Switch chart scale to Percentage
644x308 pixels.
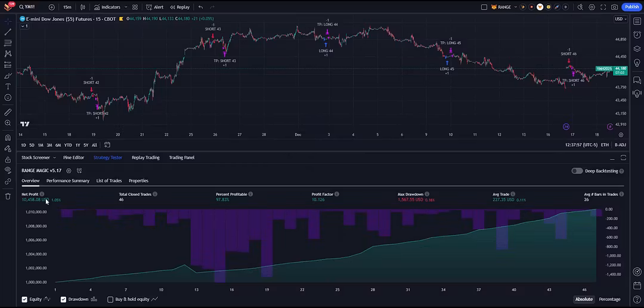pyautogui.click(x=609, y=299)
